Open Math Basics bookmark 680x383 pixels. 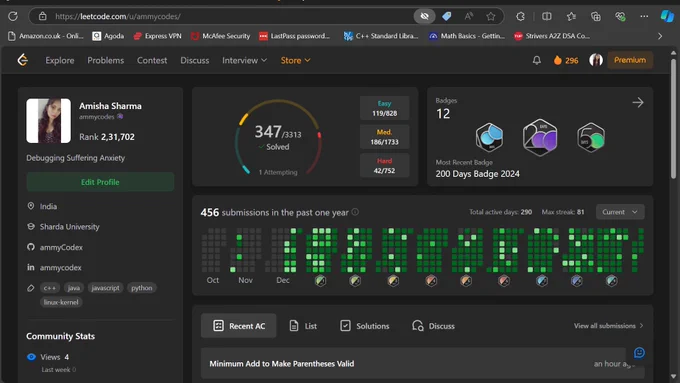(x=467, y=36)
